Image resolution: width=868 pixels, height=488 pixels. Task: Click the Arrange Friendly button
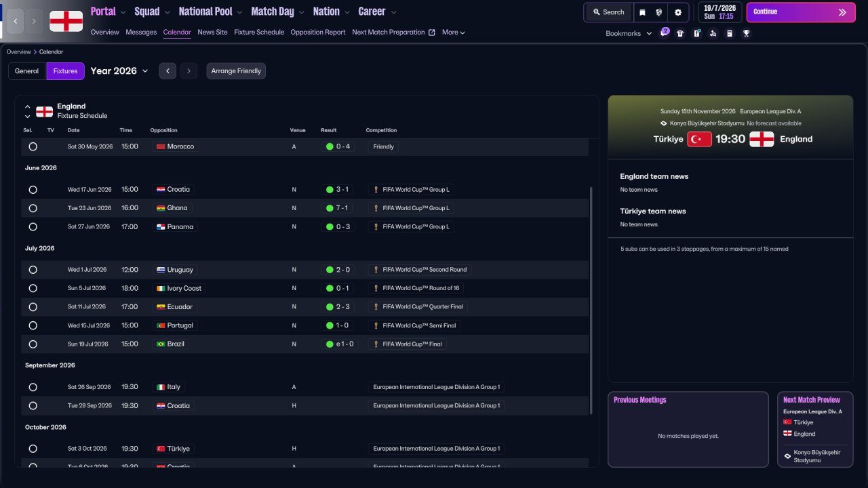(236, 71)
